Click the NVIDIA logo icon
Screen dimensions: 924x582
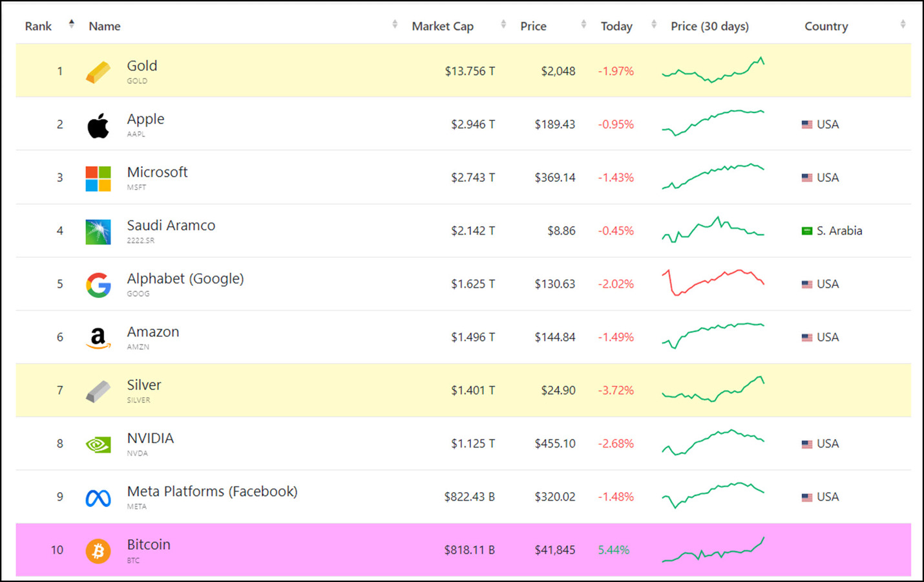98,444
